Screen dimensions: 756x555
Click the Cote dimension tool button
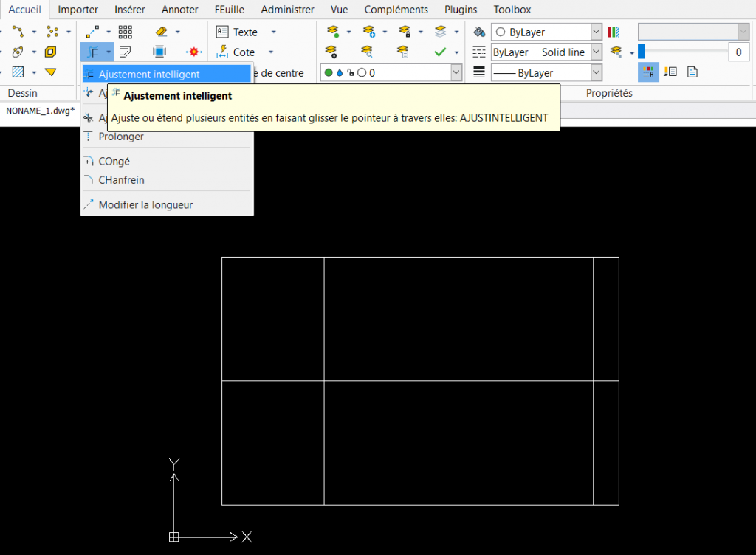[x=236, y=52]
